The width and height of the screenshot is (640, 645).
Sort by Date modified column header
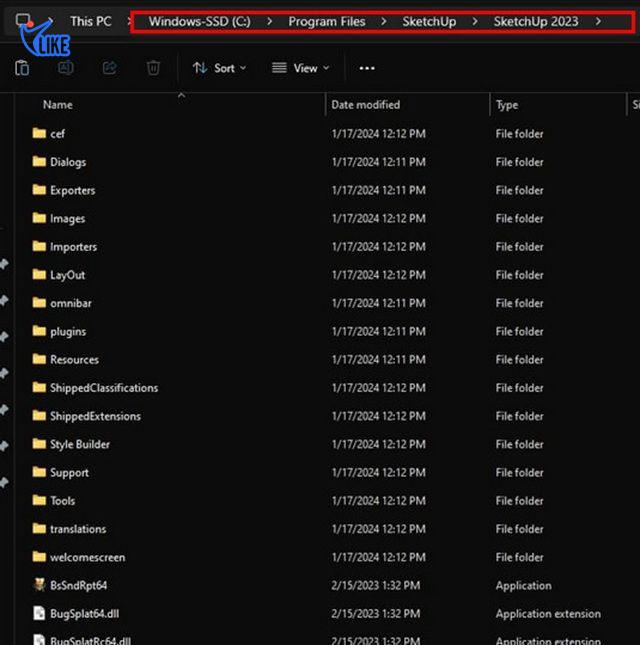tap(365, 105)
